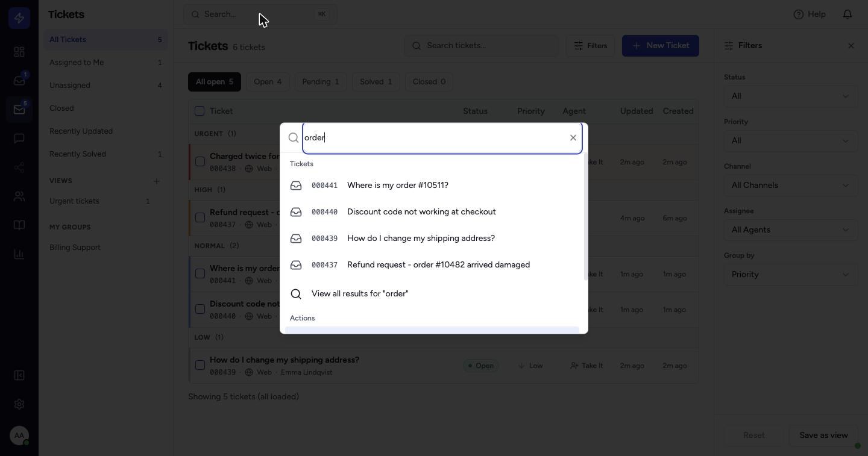Open the Status filter dropdown
The image size is (868, 456).
791,96
